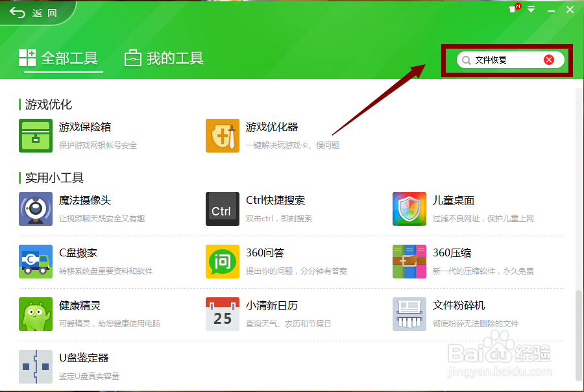Open the 360压缩 archive icon
This screenshot has width=584, height=392.
409,262
